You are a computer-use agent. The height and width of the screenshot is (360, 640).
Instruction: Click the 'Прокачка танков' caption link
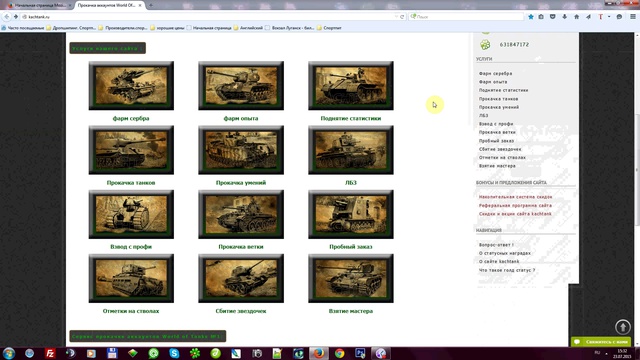pyautogui.click(x=131, y=183)
